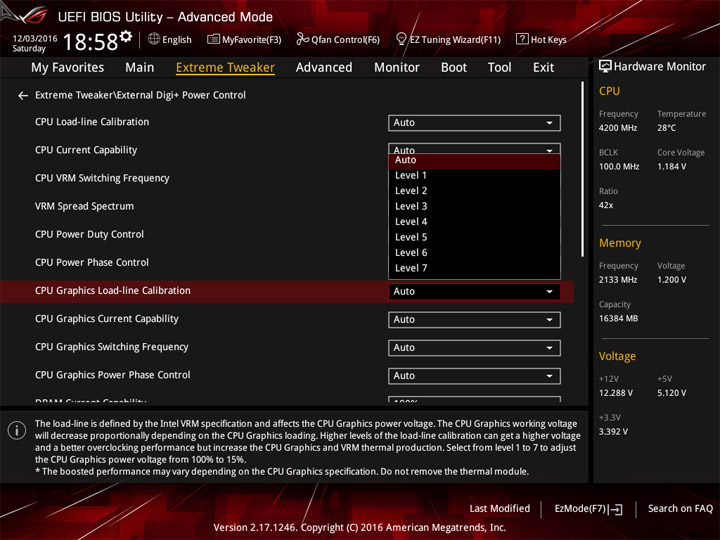Click the 1.184 V core voltage value

(671, 167)
